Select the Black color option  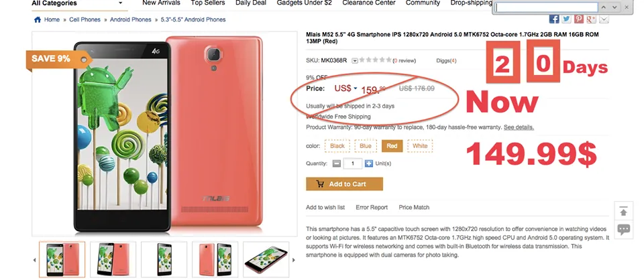[x=337, y=146]
